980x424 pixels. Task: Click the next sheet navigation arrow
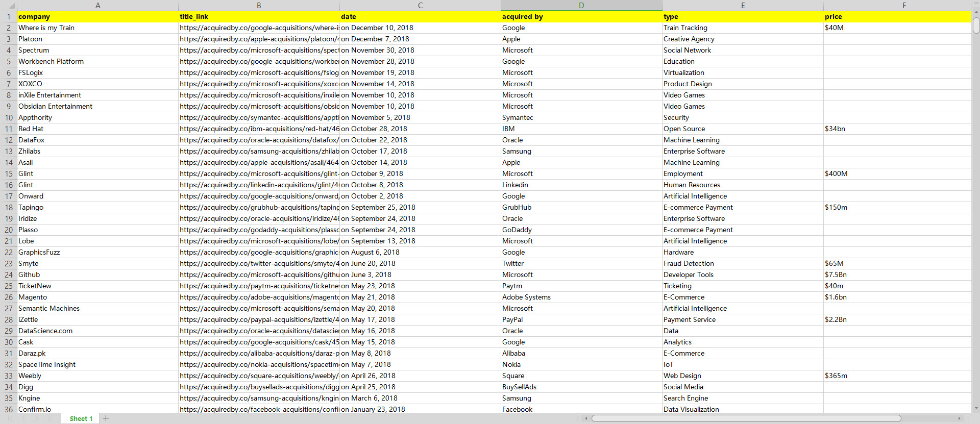(x=36, y=418)
